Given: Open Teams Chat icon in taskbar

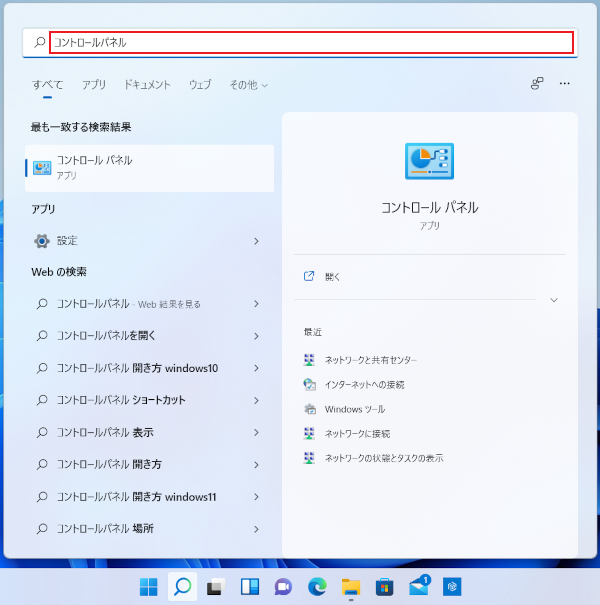Looking at the screenshot, I should 283,586.
